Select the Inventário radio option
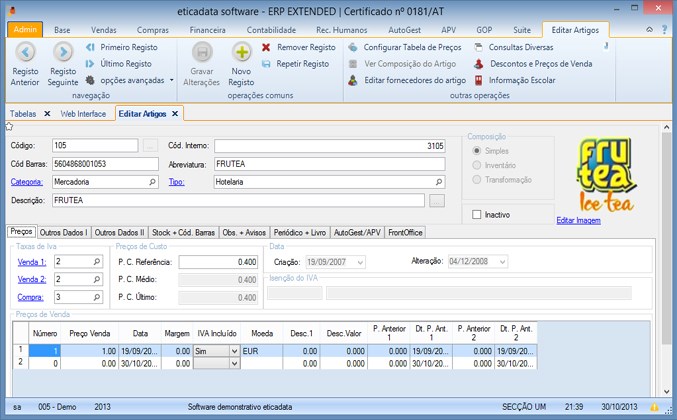Viewport: 677px width, 420px height. click(477, 165)
